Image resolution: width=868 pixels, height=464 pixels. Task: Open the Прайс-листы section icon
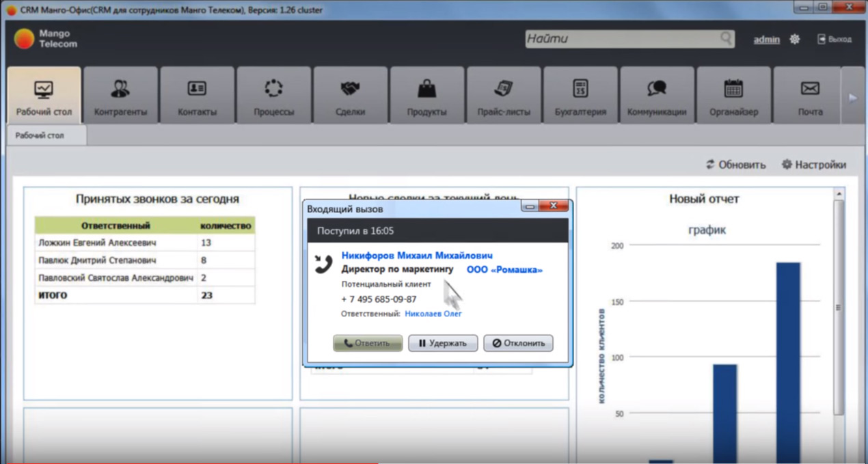[504, 89]
